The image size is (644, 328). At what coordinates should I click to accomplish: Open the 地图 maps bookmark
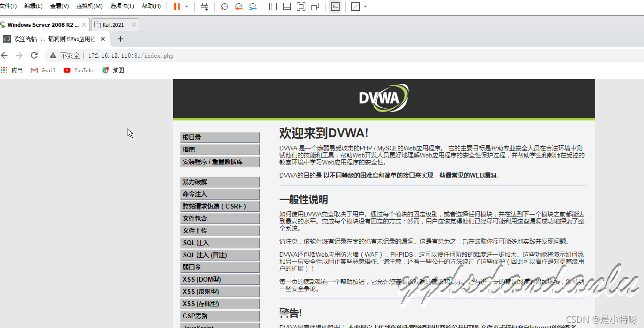(x=113, y=70)
